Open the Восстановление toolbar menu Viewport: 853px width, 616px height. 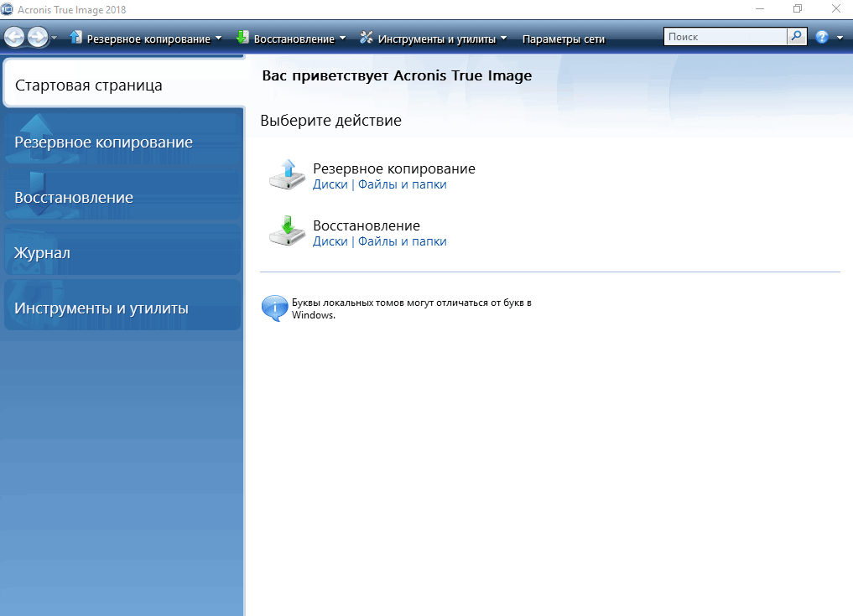tap(294, 39)
